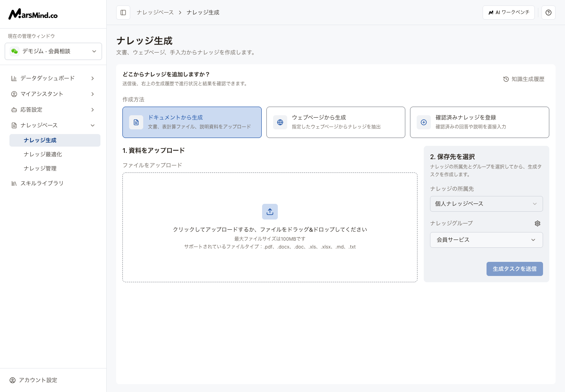Toggle the sidebar panel icon

pos(123,13)
